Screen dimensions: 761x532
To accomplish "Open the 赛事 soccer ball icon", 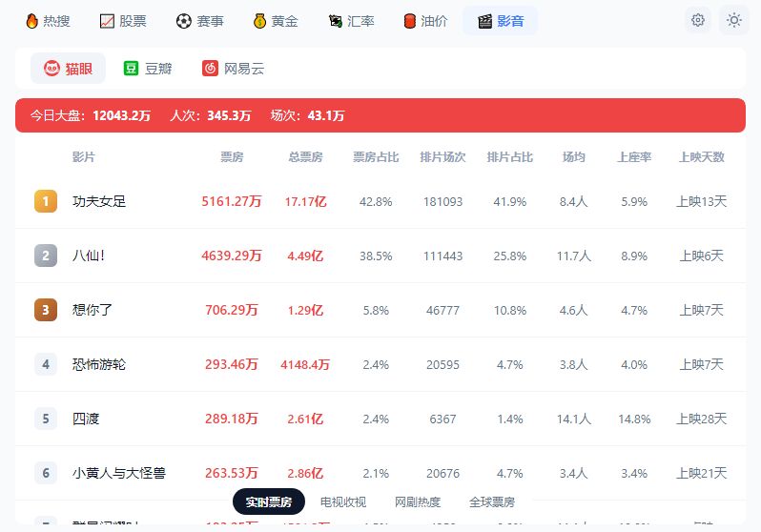I will (x=183, y=21).
